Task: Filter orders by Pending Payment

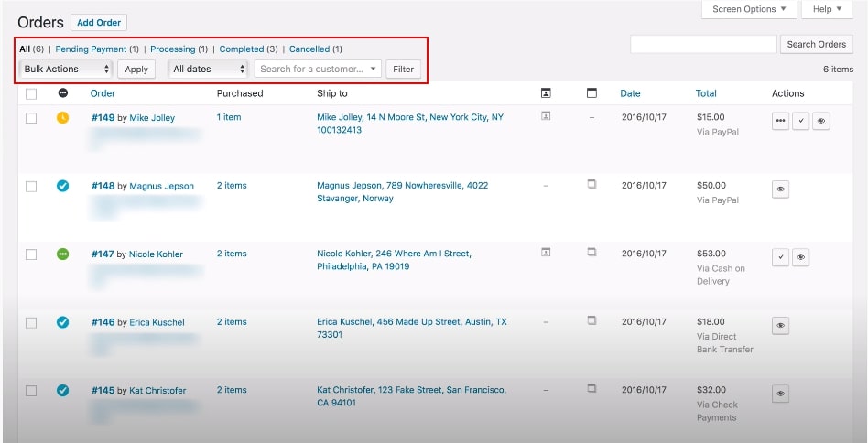Action: coord(91,49)
